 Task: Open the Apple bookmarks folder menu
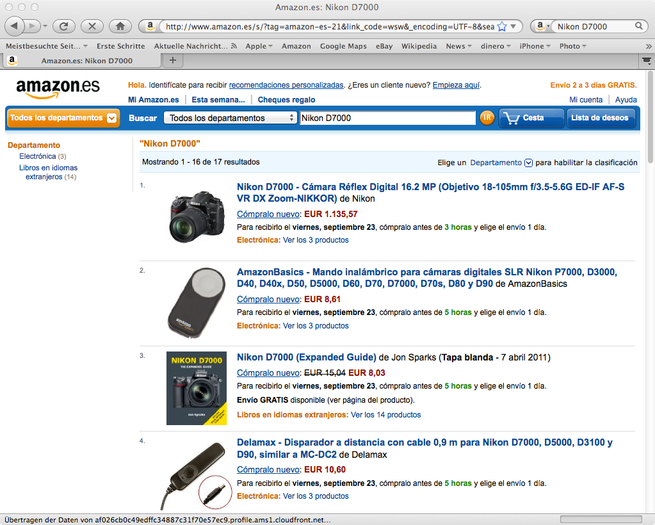click(x=259, y=46)
